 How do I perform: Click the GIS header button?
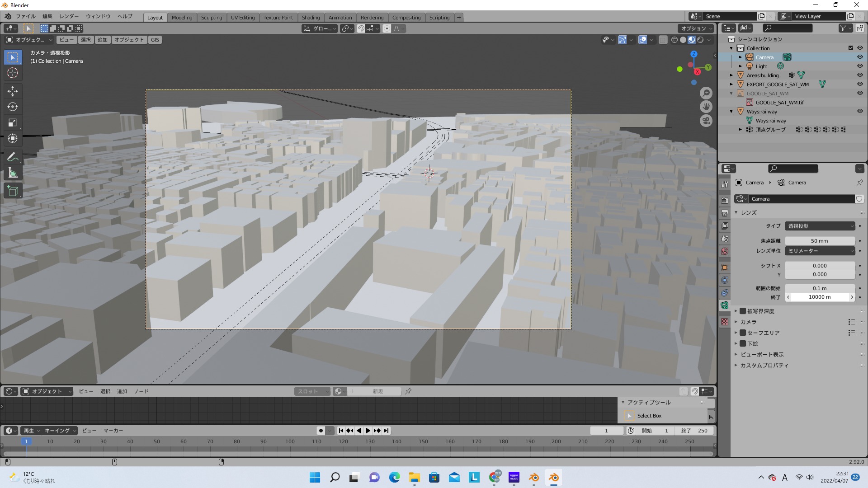pos(155,40)
